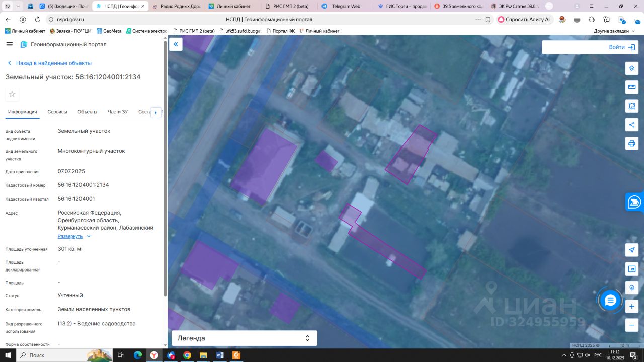Click the cadastral number 56:16:1204001:2134 value
The image size is (644, 362).
pyautogui.click(x=84, y=185)
